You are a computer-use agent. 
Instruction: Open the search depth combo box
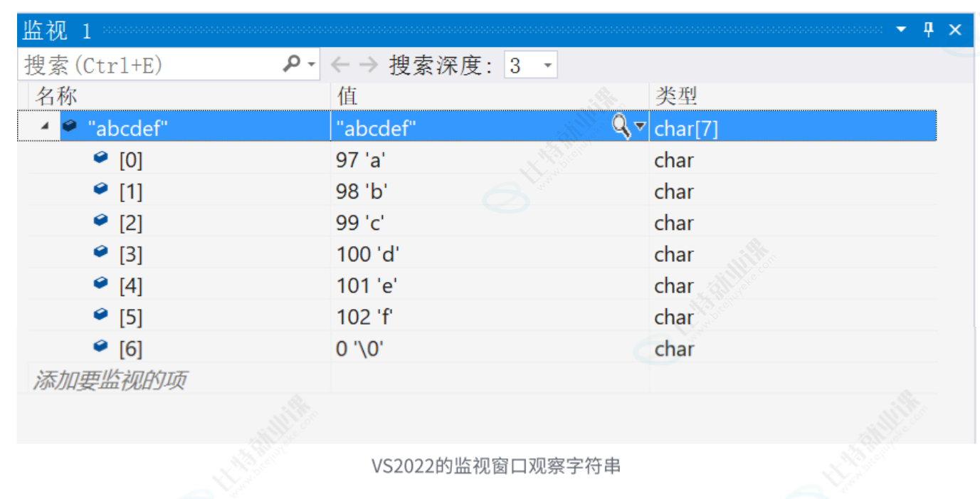[531, 65]
